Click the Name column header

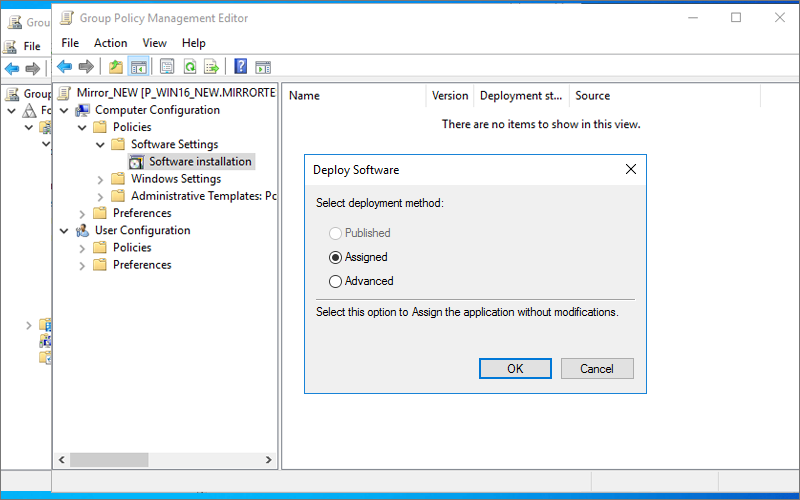(354, 95)
